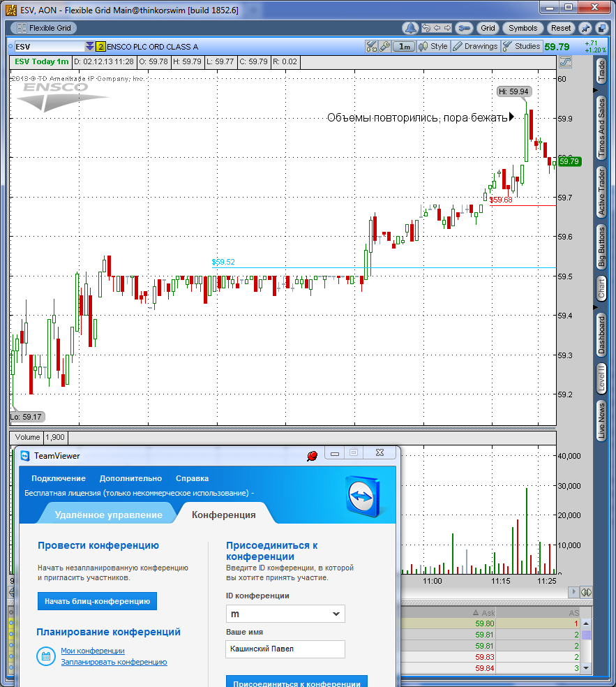Click the TeamViewer logo in the title bar

25,456
